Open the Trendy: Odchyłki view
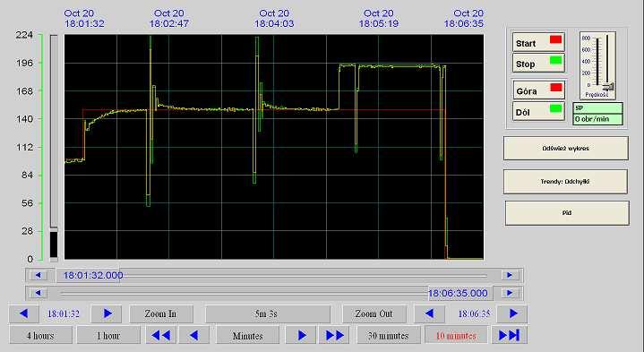 (x=565, y=181)
